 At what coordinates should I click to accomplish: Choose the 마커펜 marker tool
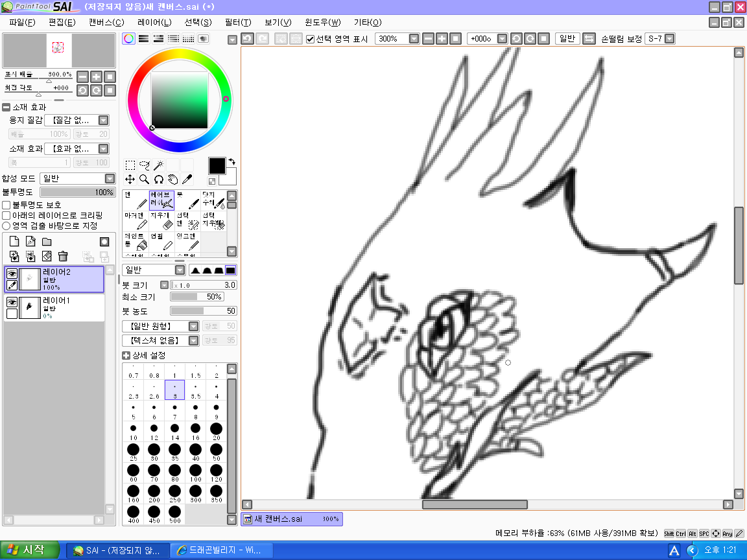[x=136, y=221]
